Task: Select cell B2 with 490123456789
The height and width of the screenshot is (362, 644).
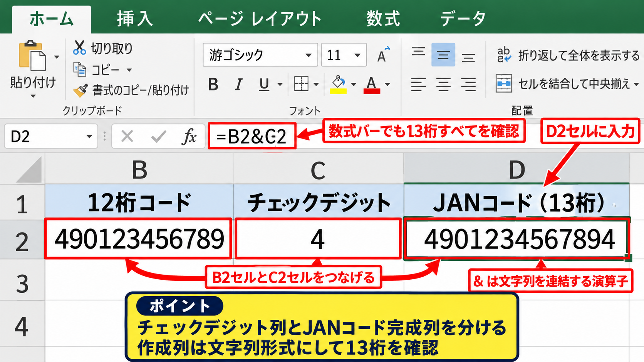Action: [139, 239]
